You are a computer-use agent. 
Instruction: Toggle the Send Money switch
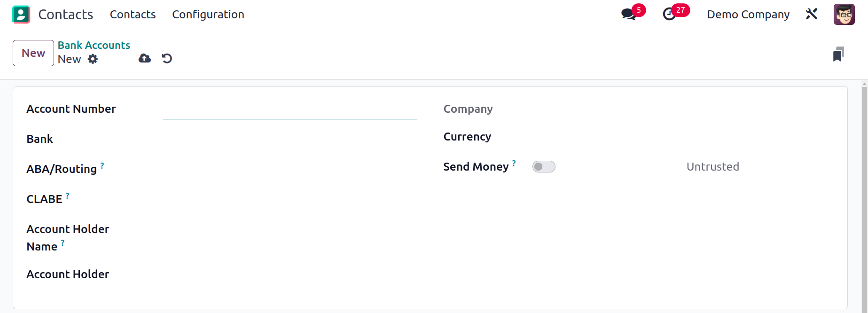[x=544, y=167]
